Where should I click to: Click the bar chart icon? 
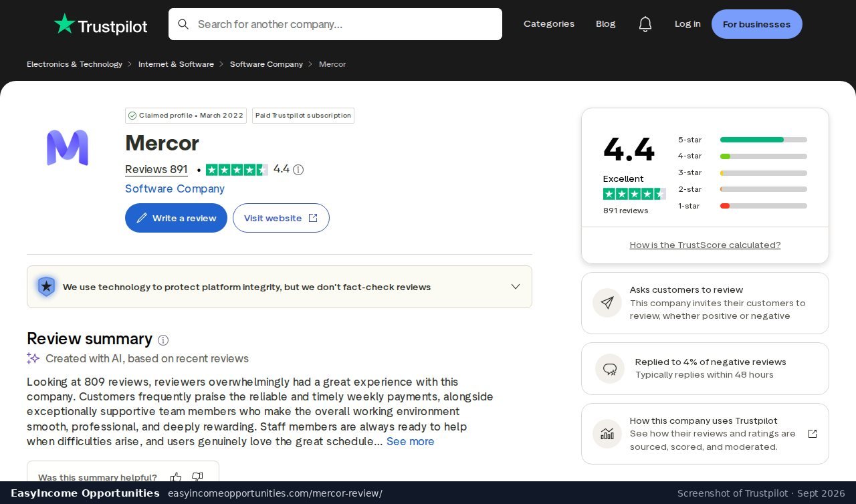coord(607,434)
